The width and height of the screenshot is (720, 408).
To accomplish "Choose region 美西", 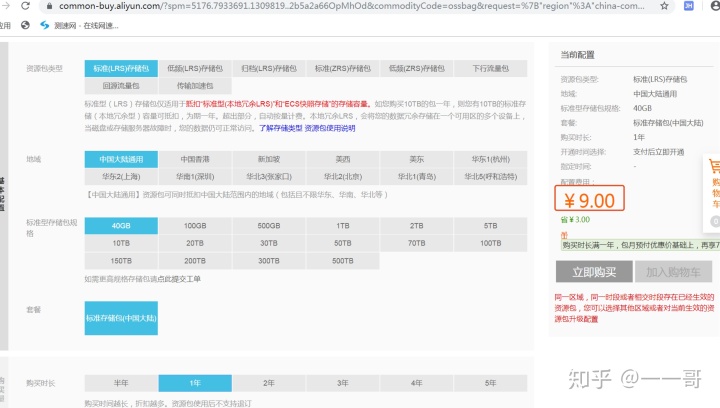I will pyautogui.click(x=343, y=159).
